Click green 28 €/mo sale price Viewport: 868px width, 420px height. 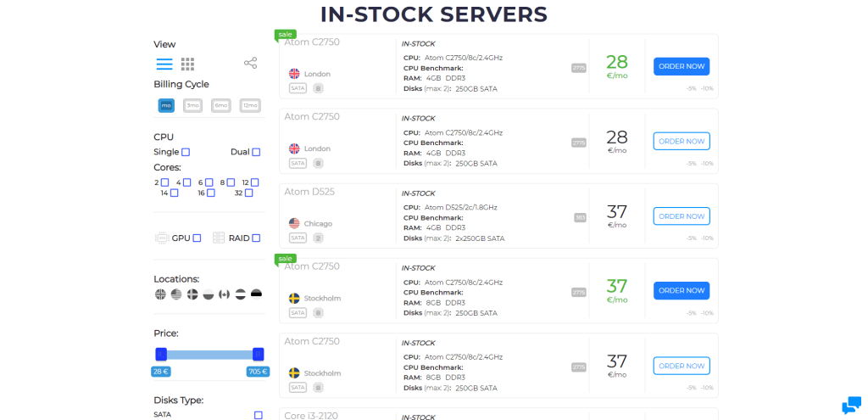pyautogui.click(x=617, y=66)
